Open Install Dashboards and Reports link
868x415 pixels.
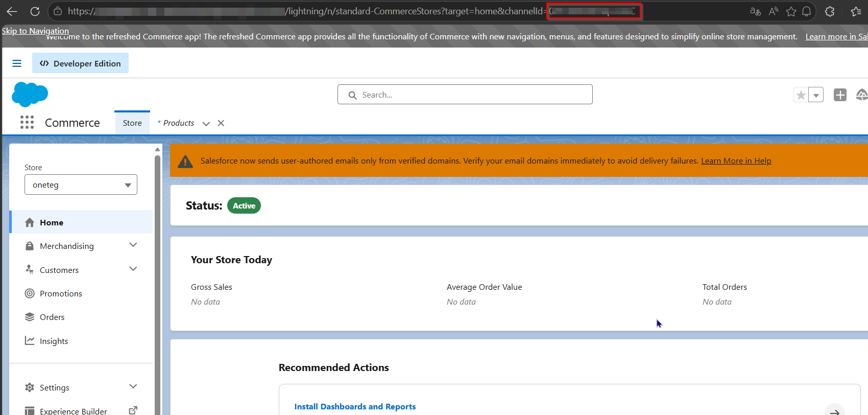point(355,407)
